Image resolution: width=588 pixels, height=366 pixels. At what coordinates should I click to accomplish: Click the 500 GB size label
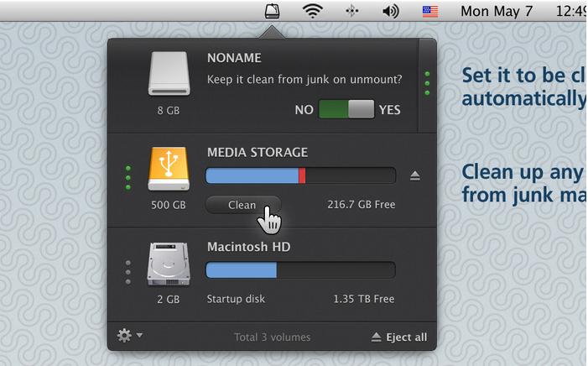click(x=169, y=205)
